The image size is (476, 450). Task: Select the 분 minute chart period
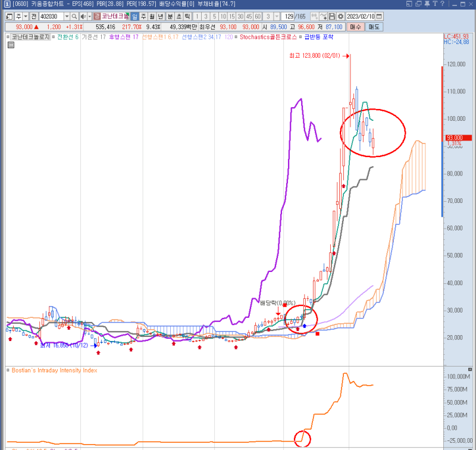coord(170,17)
